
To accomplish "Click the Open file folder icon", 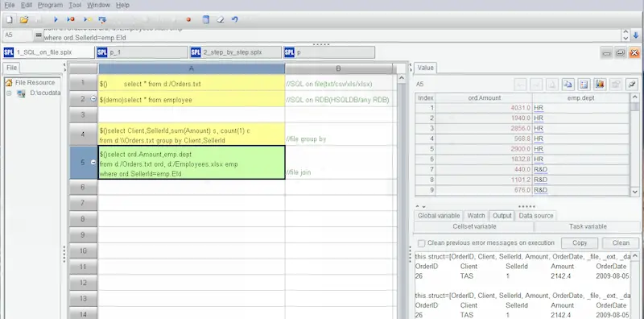I will [x=24, y=19].
